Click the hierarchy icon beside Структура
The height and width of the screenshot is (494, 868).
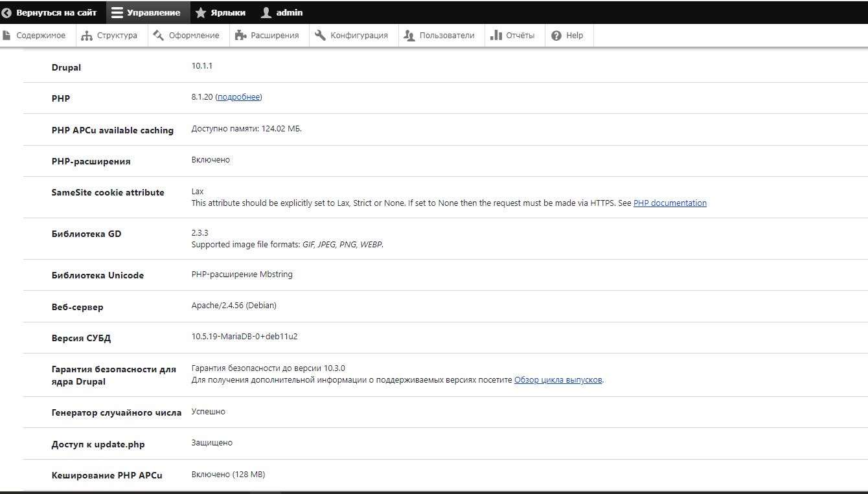click(87, 36)
